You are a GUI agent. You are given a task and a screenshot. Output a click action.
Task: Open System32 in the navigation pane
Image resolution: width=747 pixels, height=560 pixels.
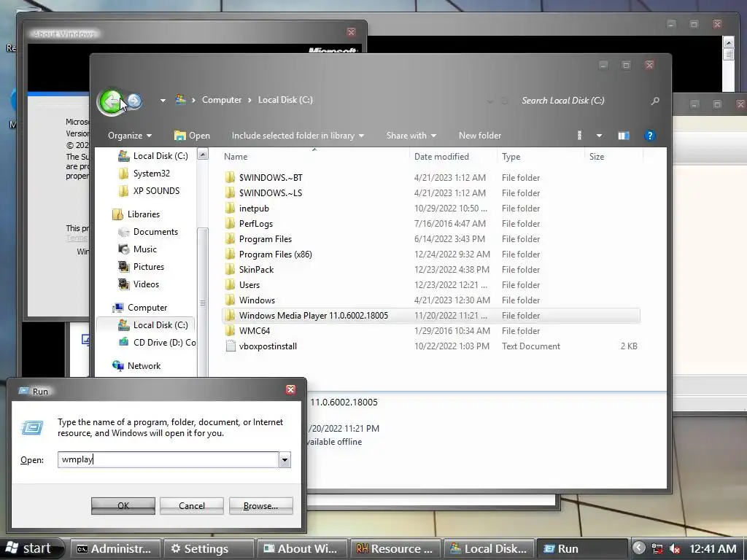(x=151, y=174)
